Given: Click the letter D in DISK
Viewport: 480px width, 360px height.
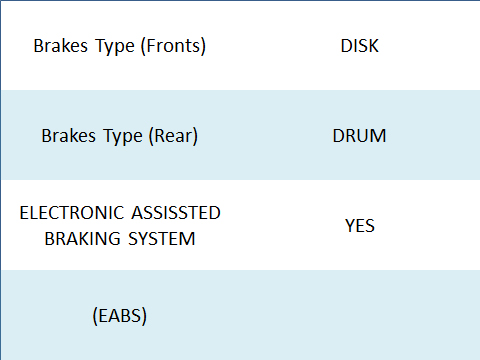Looking at the screenshot, I should [347, 46].
